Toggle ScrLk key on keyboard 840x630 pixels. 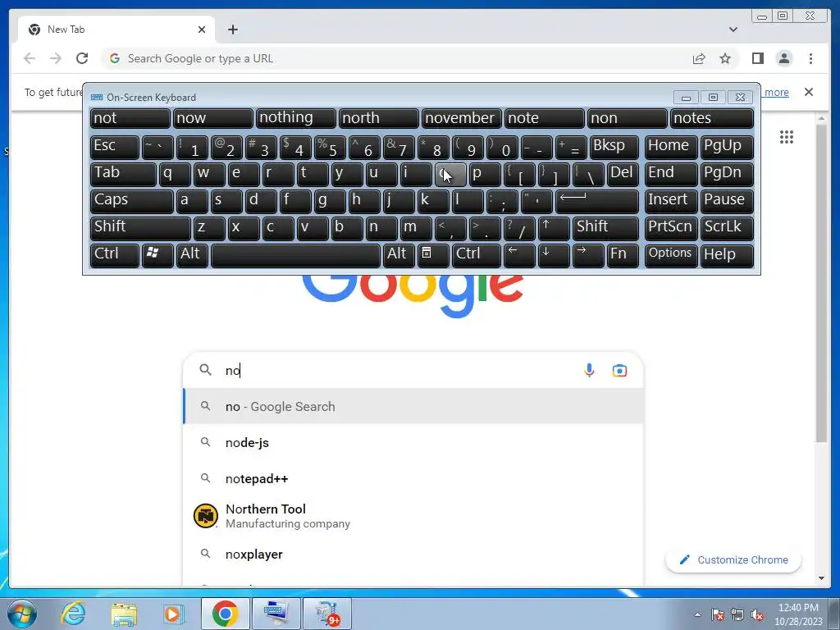(727, 228)
